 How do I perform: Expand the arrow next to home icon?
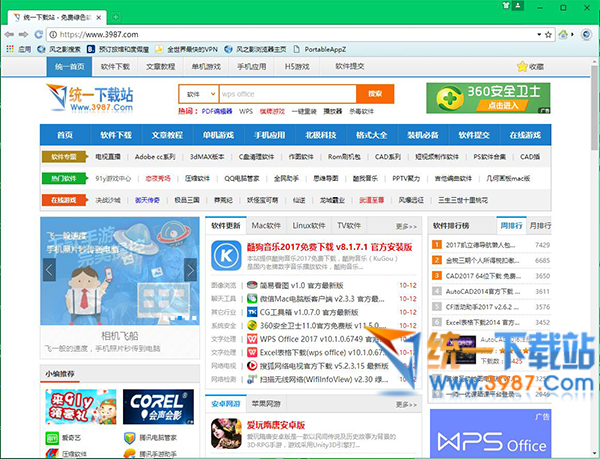tap(572, 34)
